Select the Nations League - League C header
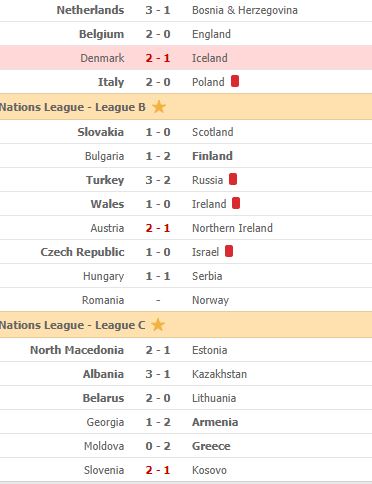The height and width of the screenshot is (484, 372). (x=186, y=325)
